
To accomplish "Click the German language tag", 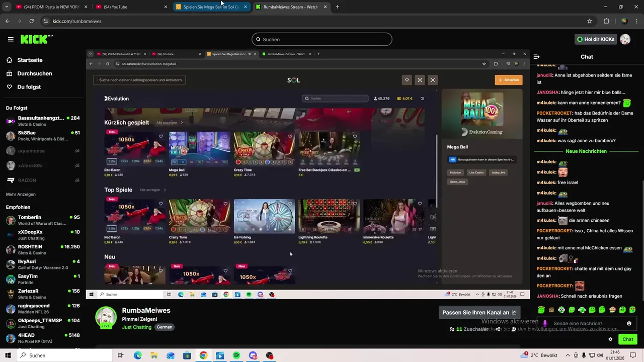I will click(x=165, y=327).
